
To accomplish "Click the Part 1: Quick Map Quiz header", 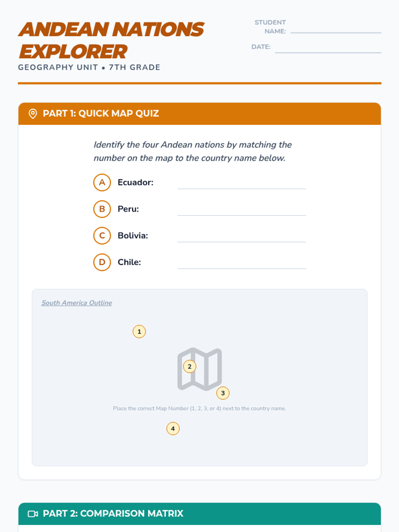I will pyautogui.click(x=199, y=114).
